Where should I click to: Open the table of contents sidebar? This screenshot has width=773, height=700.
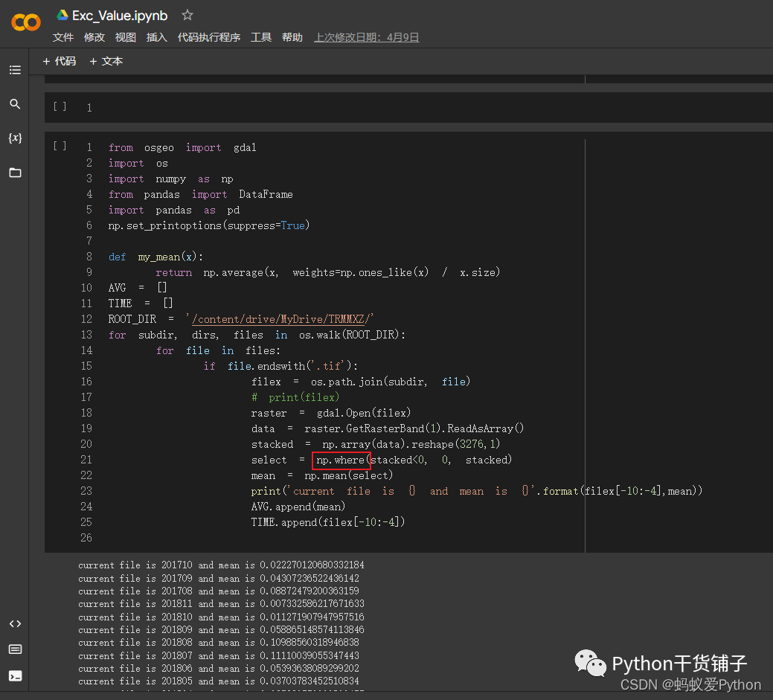point(15,70)
